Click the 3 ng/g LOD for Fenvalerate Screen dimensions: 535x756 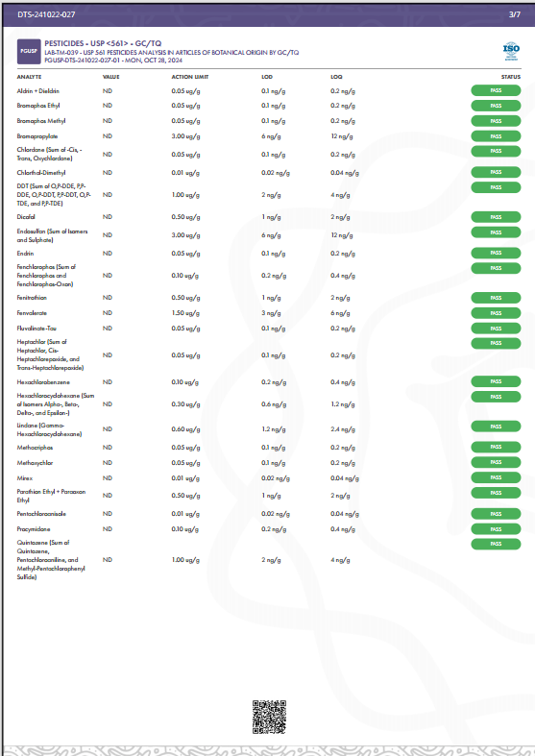click(x=271, y=313)
